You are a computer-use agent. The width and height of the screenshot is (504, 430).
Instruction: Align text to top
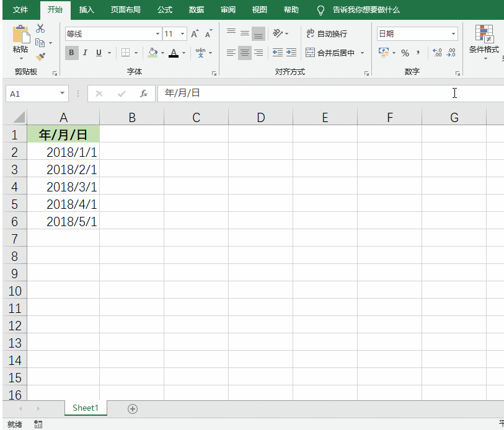click(231, 33)
